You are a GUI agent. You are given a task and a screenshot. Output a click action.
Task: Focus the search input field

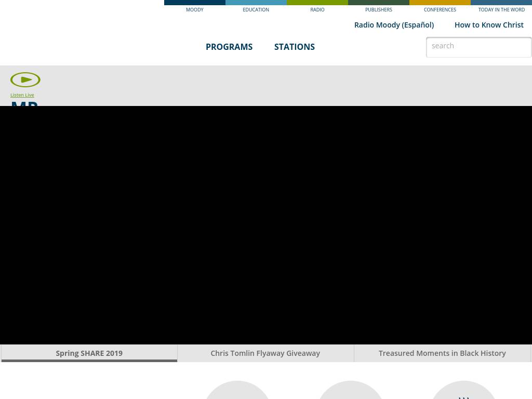[478, 47]
